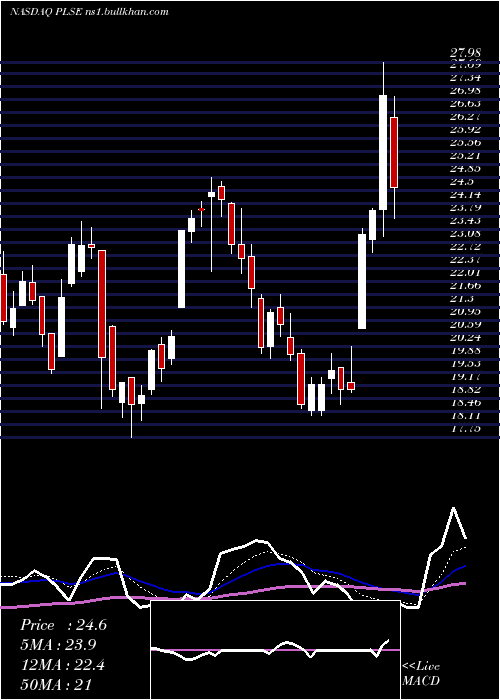Click the <<Live MACD label
Image resolution: width=500 pixels, height=700 pixels.
[x=421, y=674]
